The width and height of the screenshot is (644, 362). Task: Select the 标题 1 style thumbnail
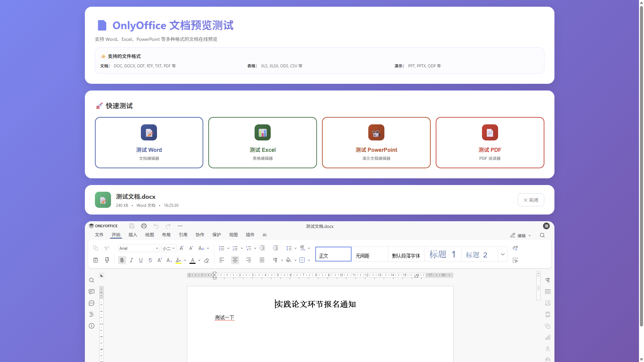coord(443,254)
